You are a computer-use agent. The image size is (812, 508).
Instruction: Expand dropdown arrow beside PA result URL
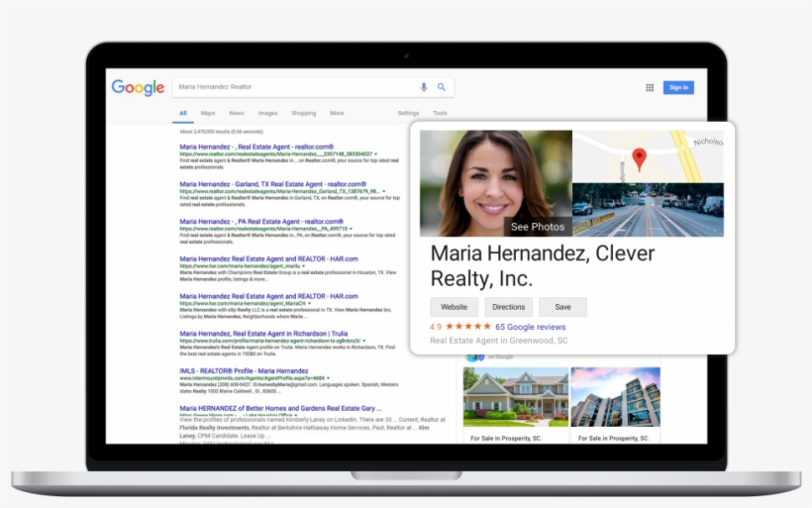[352, 229]
